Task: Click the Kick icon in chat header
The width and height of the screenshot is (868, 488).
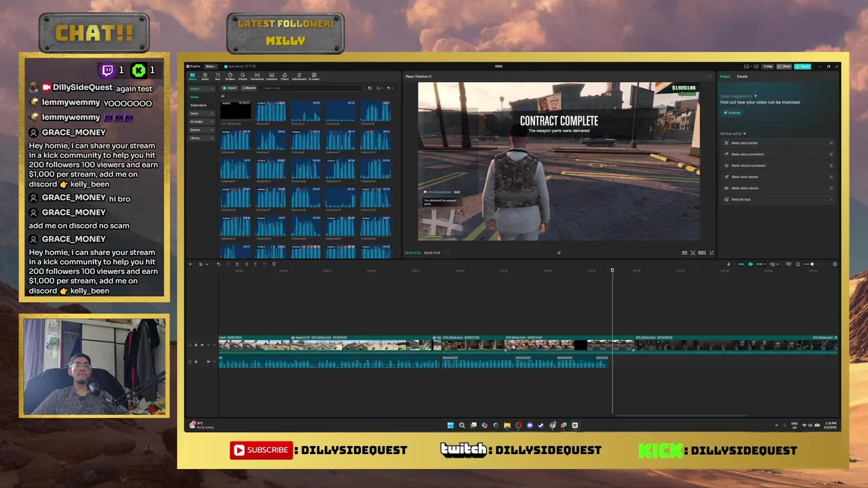Action: 139,70
